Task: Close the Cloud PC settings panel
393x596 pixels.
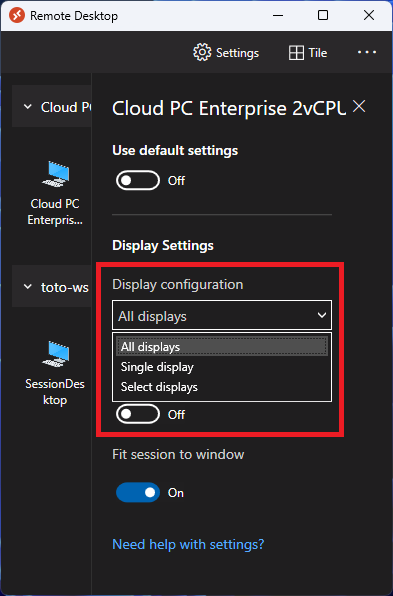Action: tap(359, 106)
